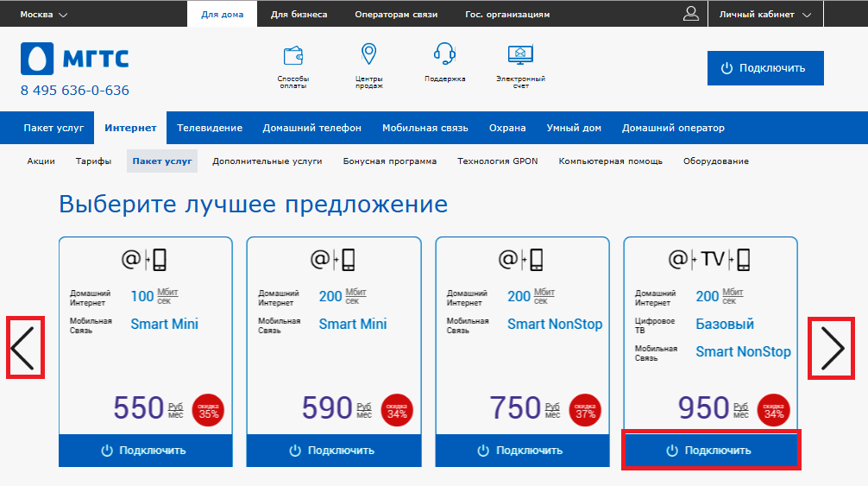This screenshot has width=868, height=486.
Task: Go to Технология GPON
Action: pos(498,161)
